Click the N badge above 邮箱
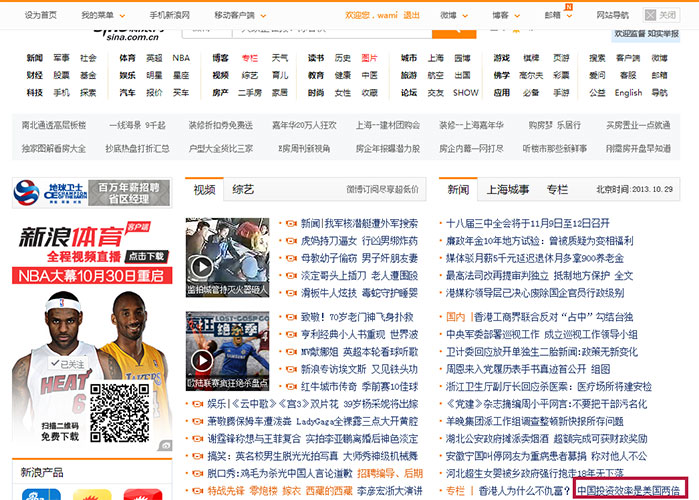 [568, 7]
